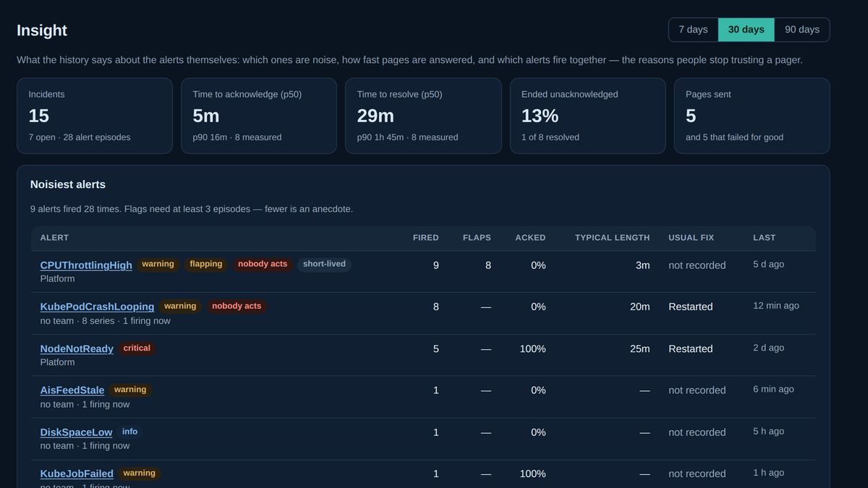The image size is (868, 488).
Task: Click '1 of 8 resolved' text
Action: coord(550,137)
